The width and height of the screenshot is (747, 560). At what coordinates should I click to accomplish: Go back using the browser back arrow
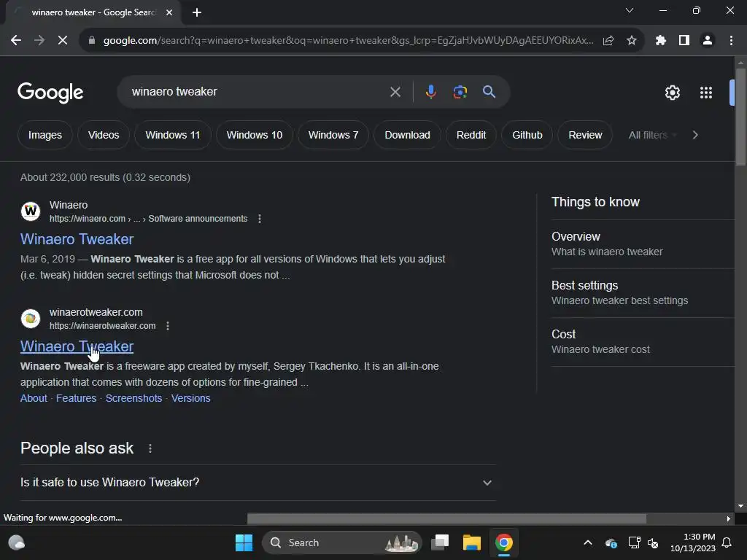(16, 41)
